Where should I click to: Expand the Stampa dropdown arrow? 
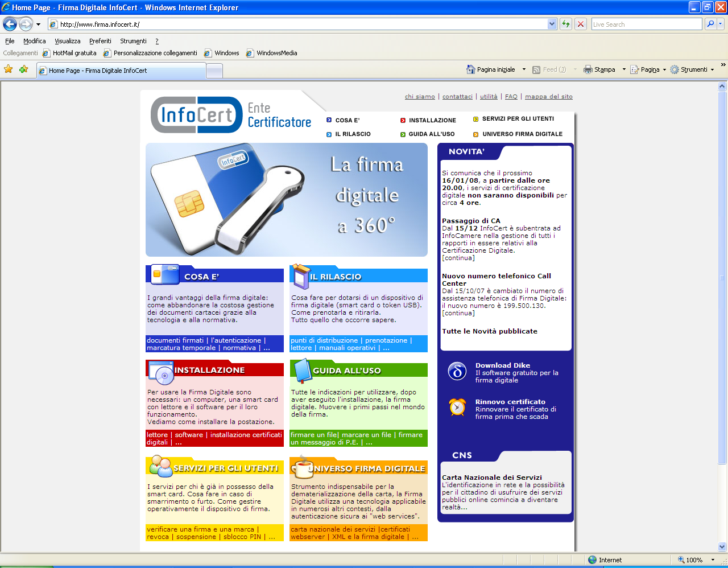pyautogui.click(x=624, y=69)
